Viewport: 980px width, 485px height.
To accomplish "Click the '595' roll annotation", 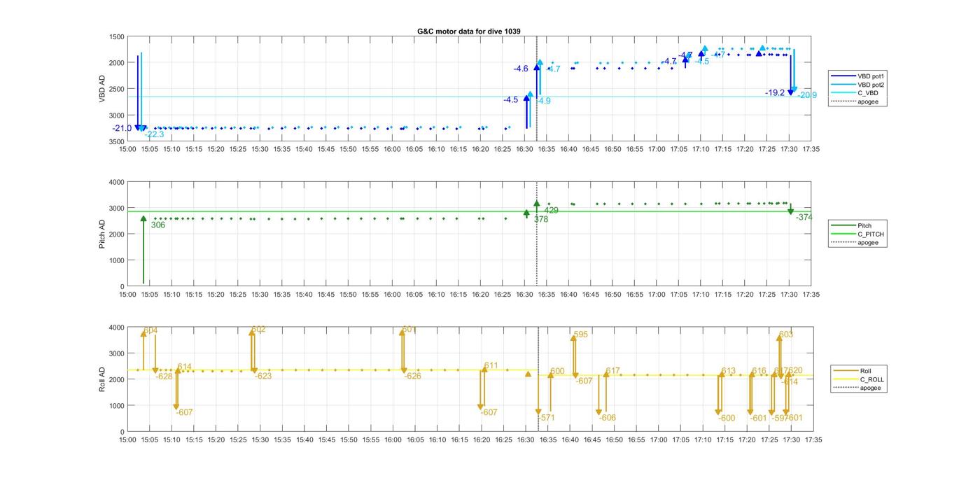I will click(x=581, y=335).
